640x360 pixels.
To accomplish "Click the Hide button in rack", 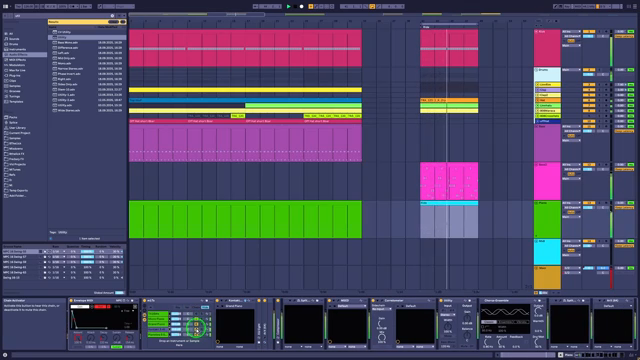I will [205, 307].
